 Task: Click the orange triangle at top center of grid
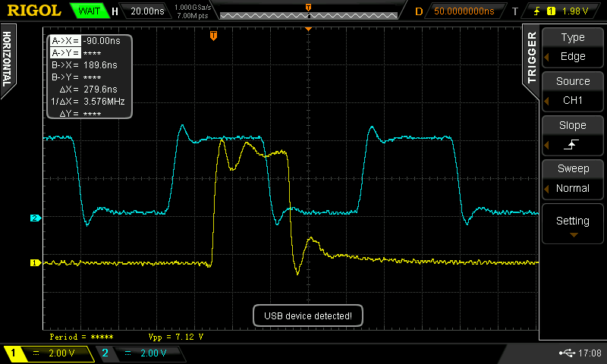point(309,29)
